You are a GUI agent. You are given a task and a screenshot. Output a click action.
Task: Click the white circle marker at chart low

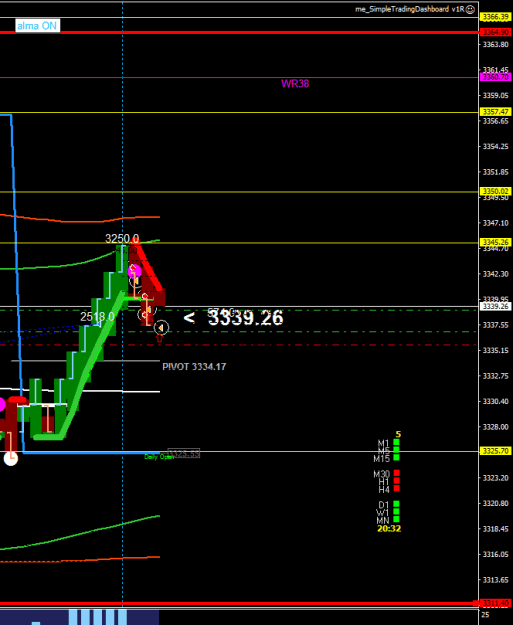pos(11,459)
